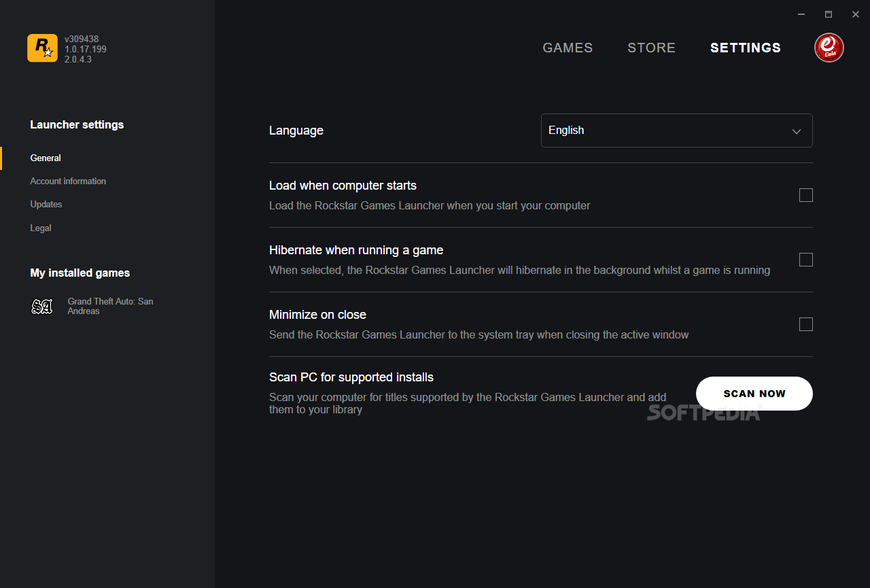Toggle Hibernate when running a game checkbox
The image size is (870, 588).
806,260
